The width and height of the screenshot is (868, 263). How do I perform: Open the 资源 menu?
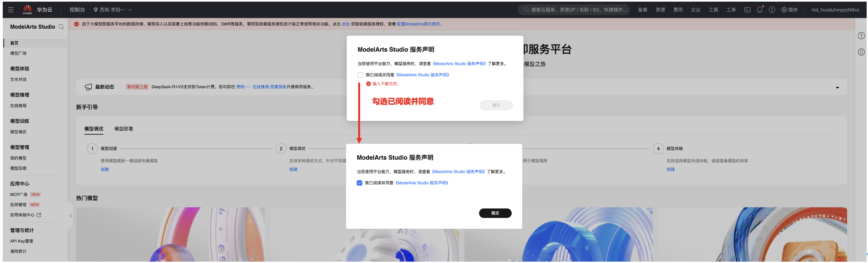660,10
